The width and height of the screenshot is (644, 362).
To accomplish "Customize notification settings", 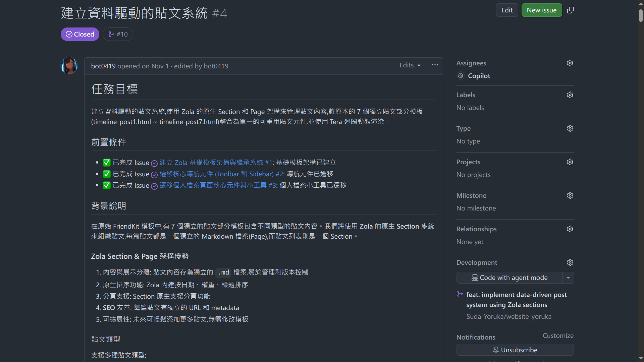I will [558, 336].
